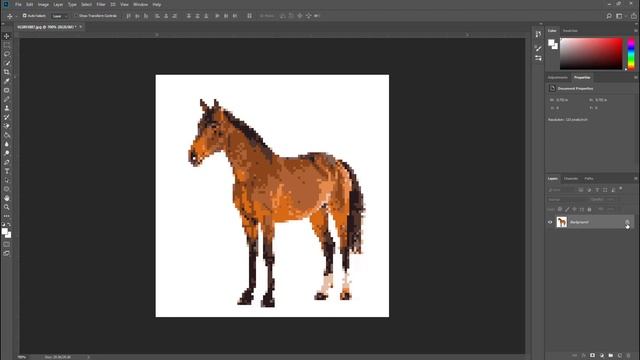Viewport: 640px width, 360px height.
Task: Swap foreground and background colors
Action: pyautogui.click(x=9, y=224)
